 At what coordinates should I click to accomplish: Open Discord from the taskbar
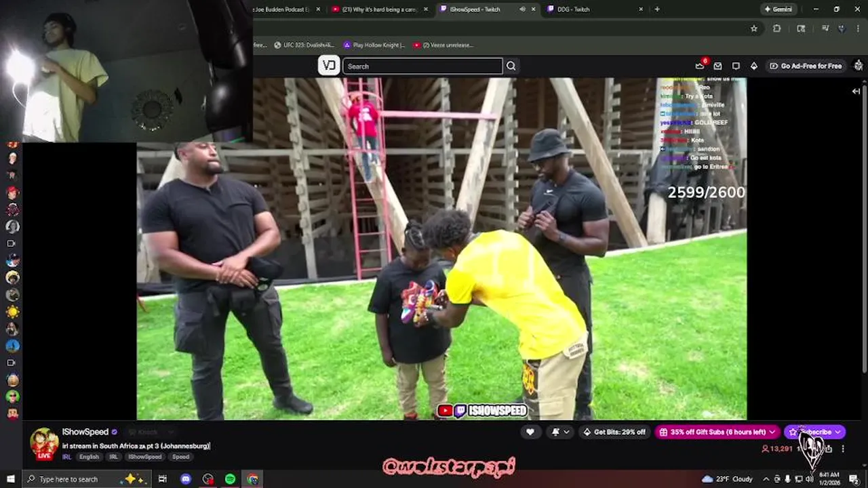pos(186,479)
